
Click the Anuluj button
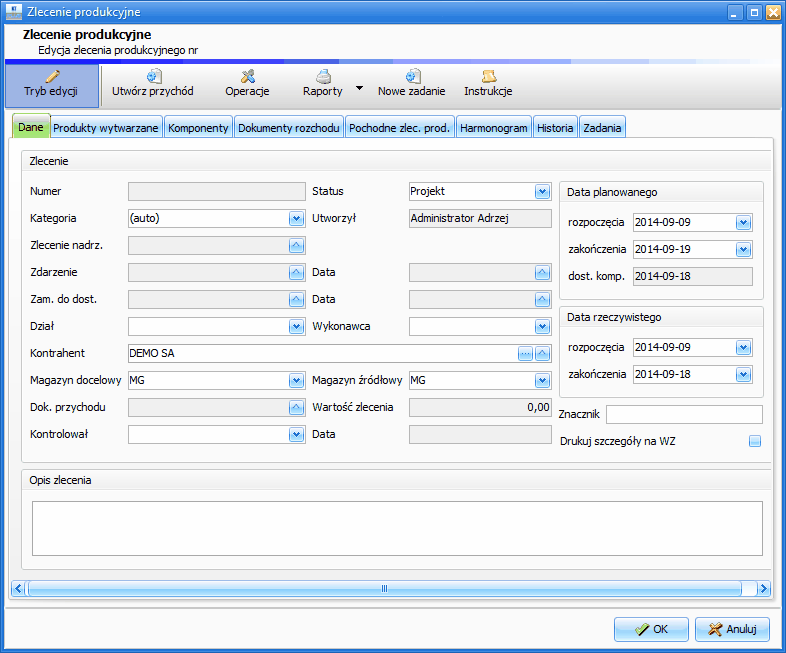click(x=732, y=629)
